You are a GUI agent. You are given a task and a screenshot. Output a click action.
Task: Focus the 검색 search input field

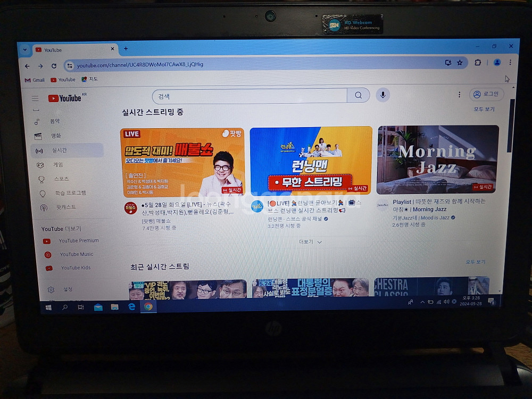pos(250,96)
